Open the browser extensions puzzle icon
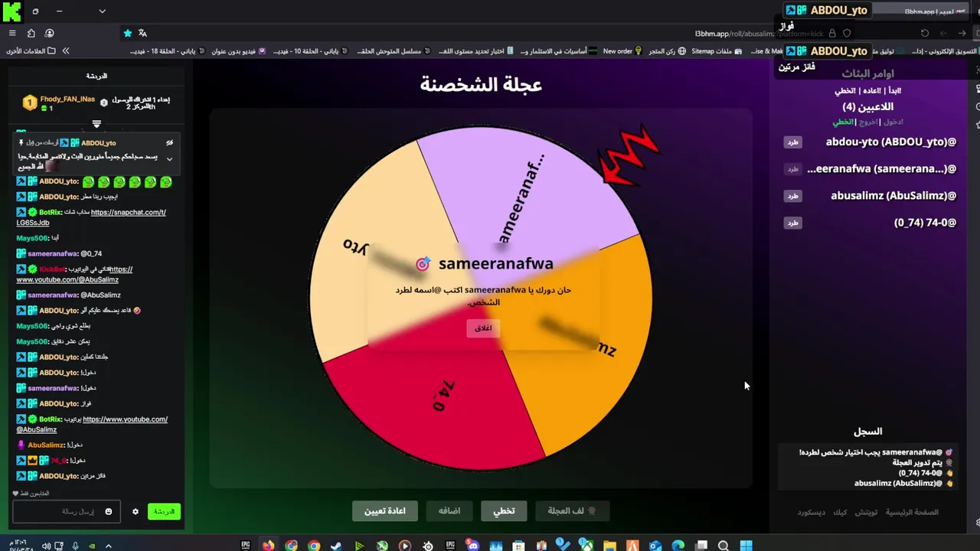The width and height of the screenshot is (980, 551). click(31, 33)
